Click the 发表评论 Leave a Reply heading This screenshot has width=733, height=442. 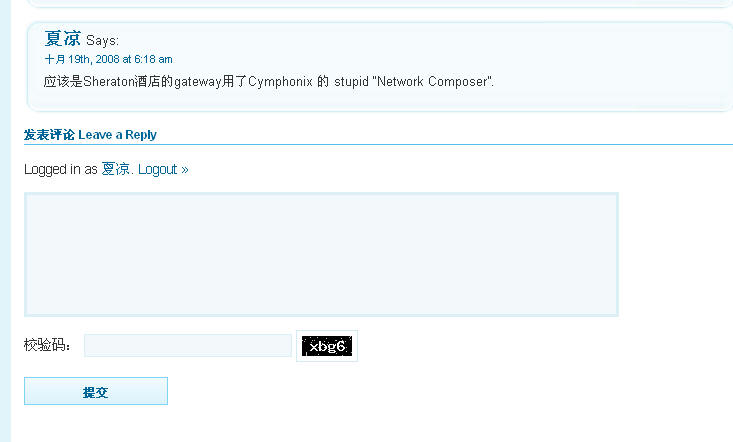tap(90, 135)
